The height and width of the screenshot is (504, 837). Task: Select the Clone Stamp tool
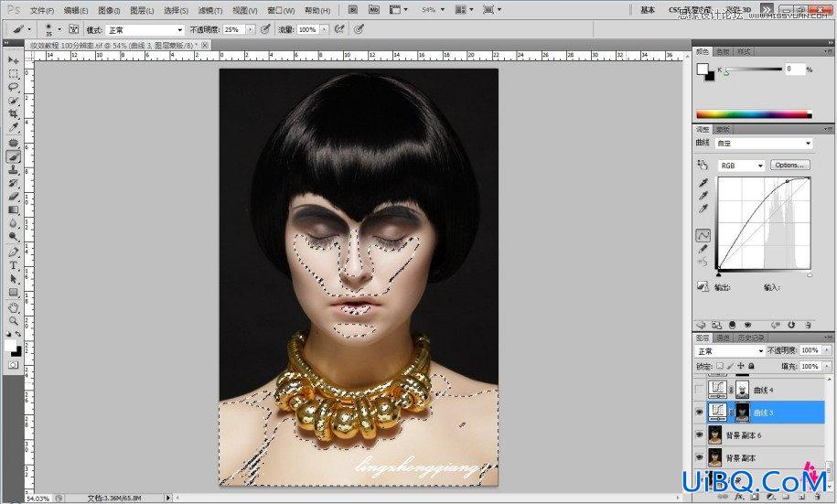pos(14,170)
